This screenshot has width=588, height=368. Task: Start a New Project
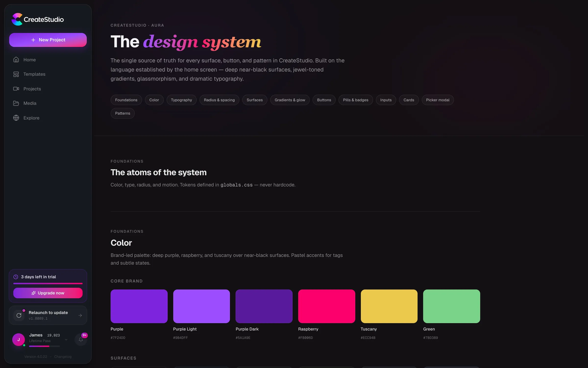click(x=48, y=40)
